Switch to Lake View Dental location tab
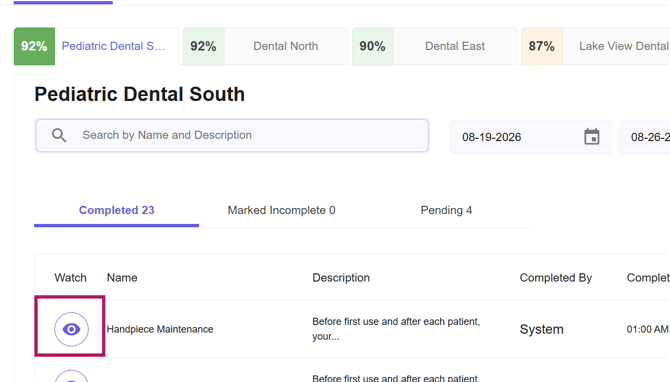This screenshot has width=670, height=382. 596,46
